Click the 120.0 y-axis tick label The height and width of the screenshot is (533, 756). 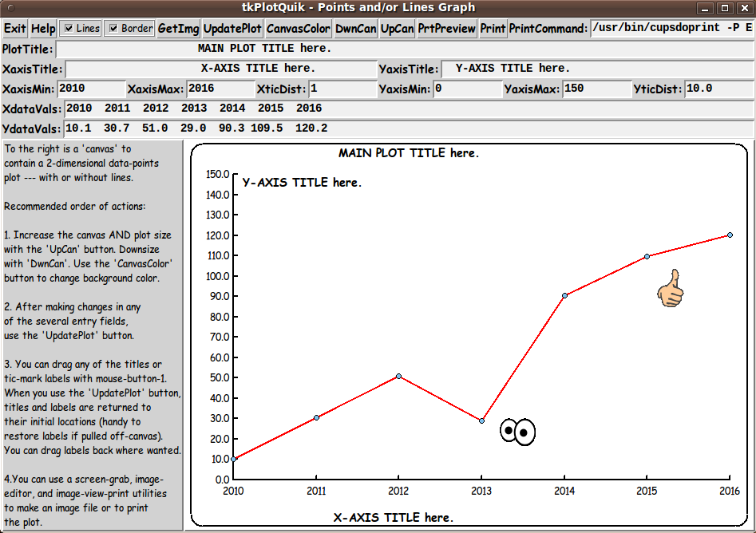pos(217,235)
